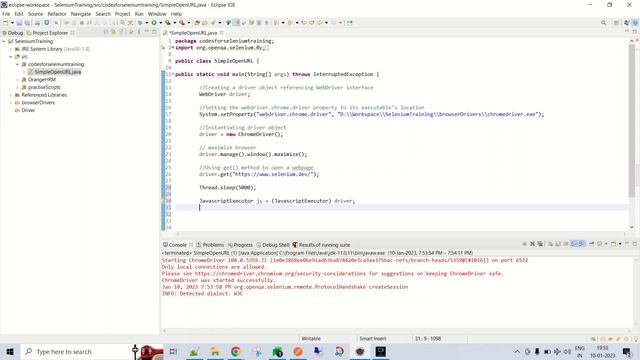Screen dimensions: 640x360
Task: Open the Console view menu dropdown
Action: 620,244
